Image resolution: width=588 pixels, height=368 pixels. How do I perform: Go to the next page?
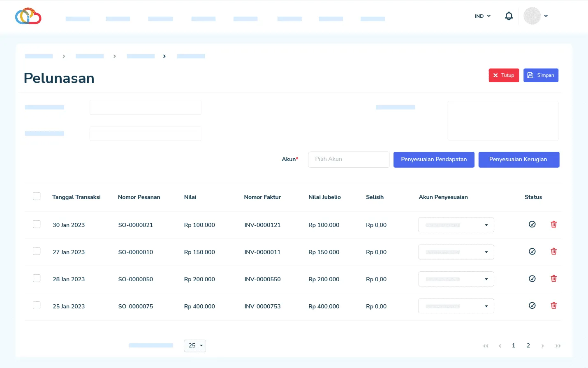coord(543,346)
